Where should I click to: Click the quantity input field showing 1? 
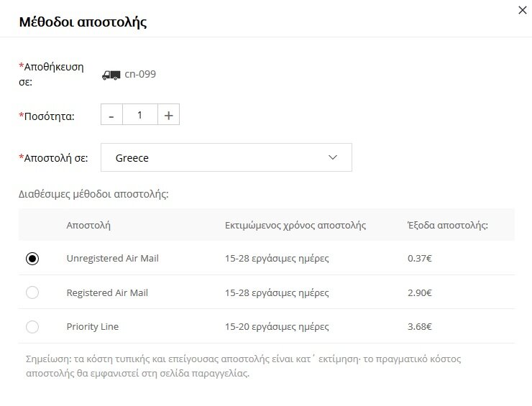pos(140,115)
